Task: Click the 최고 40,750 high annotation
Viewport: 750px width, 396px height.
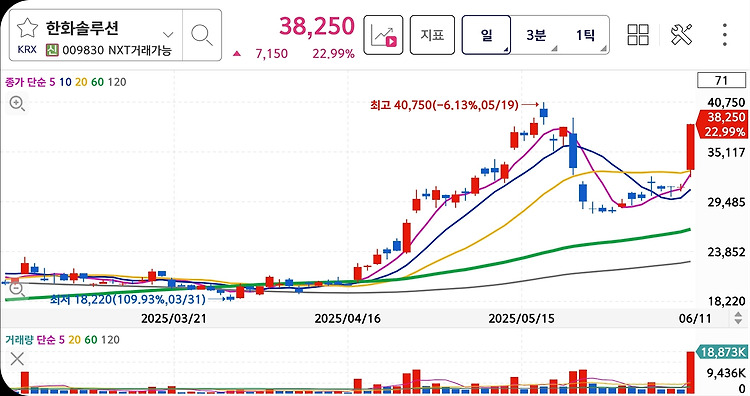Action: coord(444,105)
